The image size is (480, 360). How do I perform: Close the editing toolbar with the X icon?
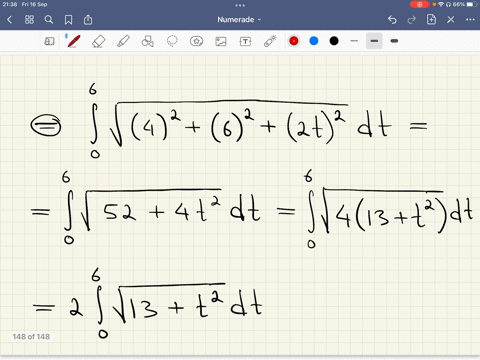tap(451, 20)
